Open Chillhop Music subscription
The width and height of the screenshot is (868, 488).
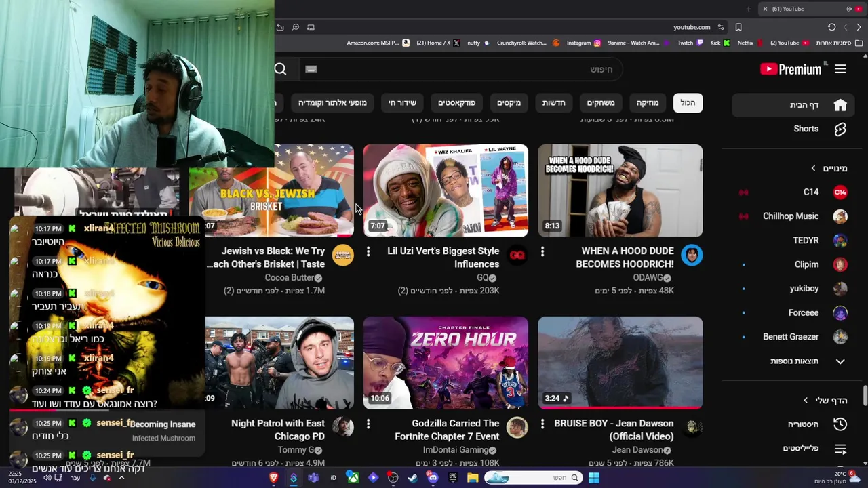[791, 216]
